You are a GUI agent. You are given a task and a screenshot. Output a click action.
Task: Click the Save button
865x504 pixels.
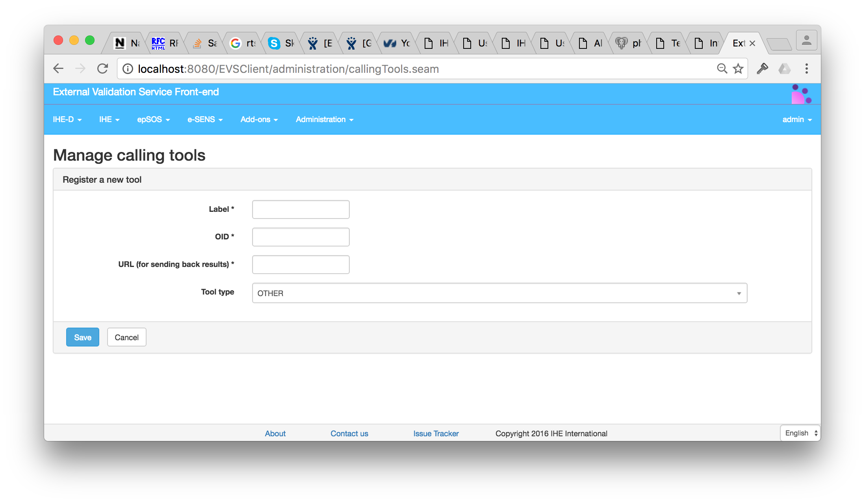82,337
